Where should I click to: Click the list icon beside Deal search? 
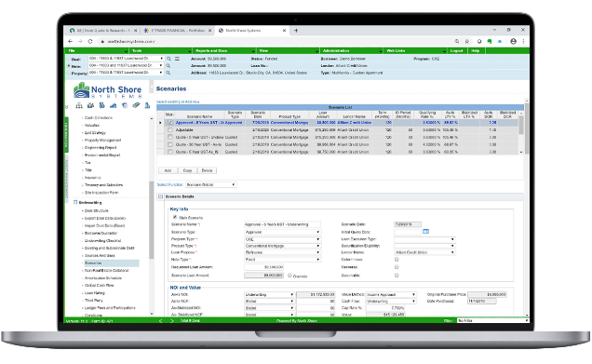(177, 59)
